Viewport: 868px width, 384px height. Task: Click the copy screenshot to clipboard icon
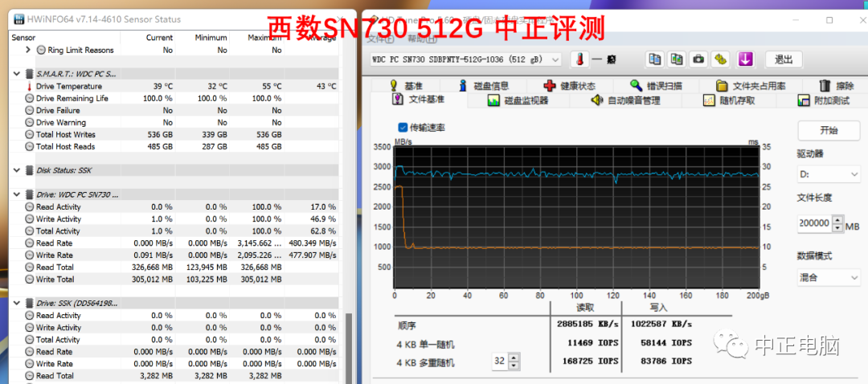(x=677, y=59)
